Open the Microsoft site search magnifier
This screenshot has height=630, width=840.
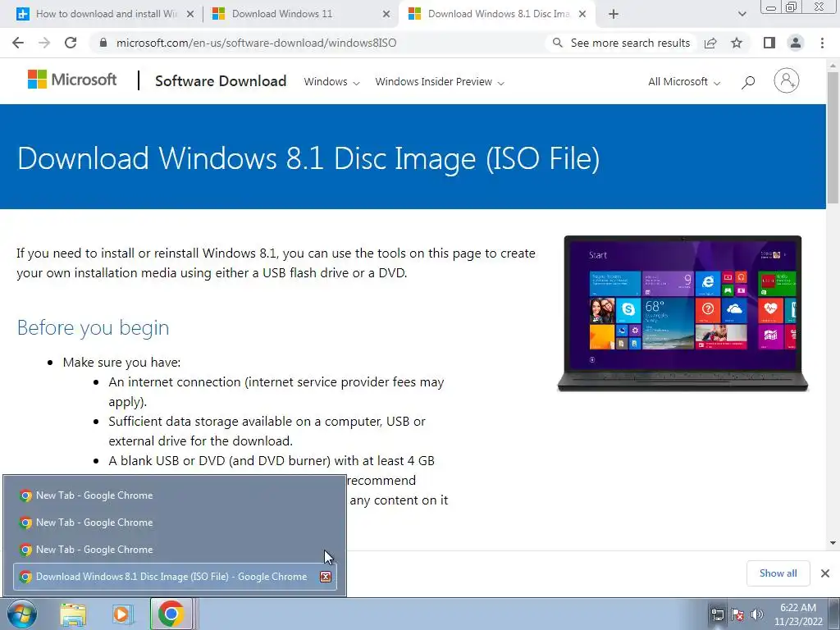748,82
